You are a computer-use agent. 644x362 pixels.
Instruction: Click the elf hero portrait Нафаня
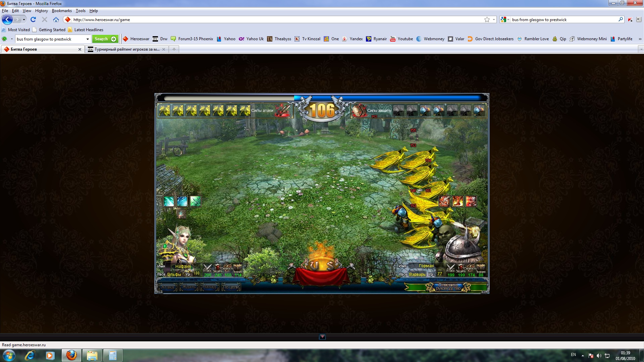[x=179, y=244]
